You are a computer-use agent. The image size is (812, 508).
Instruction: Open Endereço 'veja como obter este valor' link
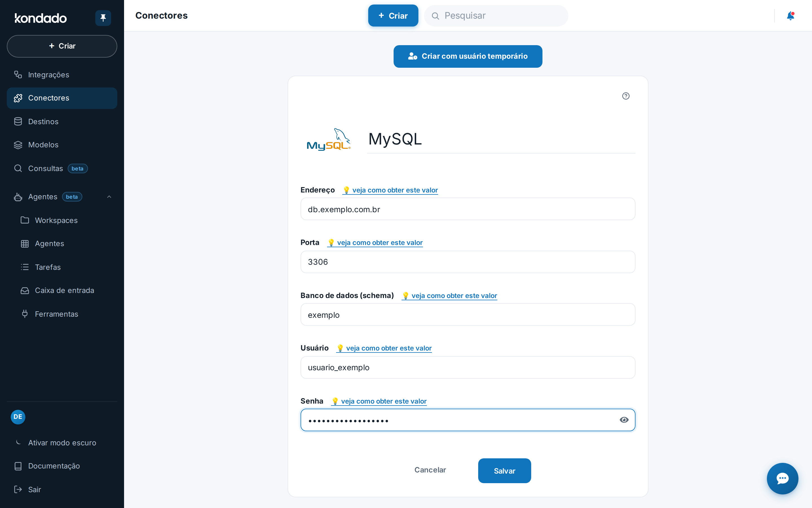coord(390,190)
